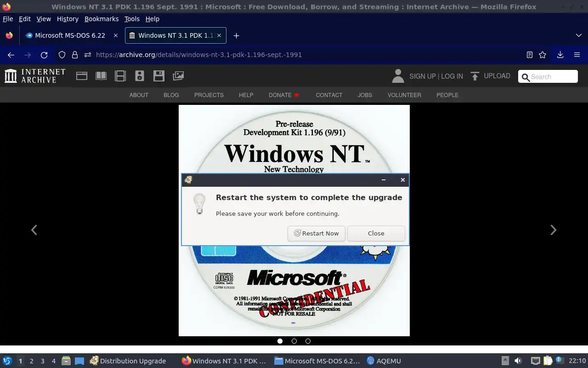The width and height of the screenshot is (588, 368).
Task: Click the Internet Archive logo
Action: tap(35, 76)
